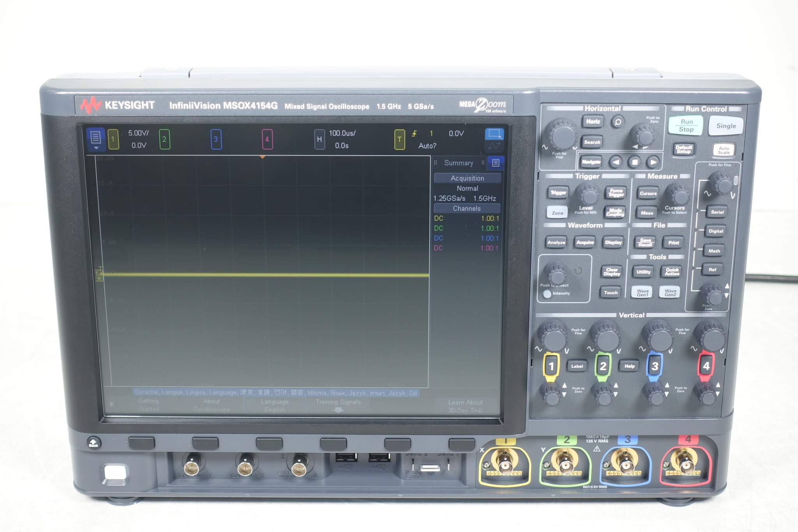The image size is (798, 532).
Task: Select channel 1 yellow indicator on screen
Action: tap(113, 140)
